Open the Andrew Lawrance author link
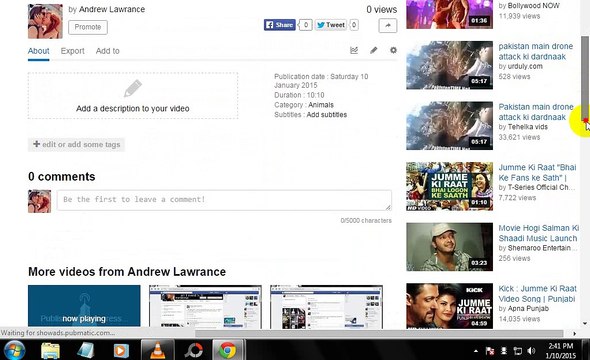The height and width of the screenshot is (360, 590). pos(112,9)
